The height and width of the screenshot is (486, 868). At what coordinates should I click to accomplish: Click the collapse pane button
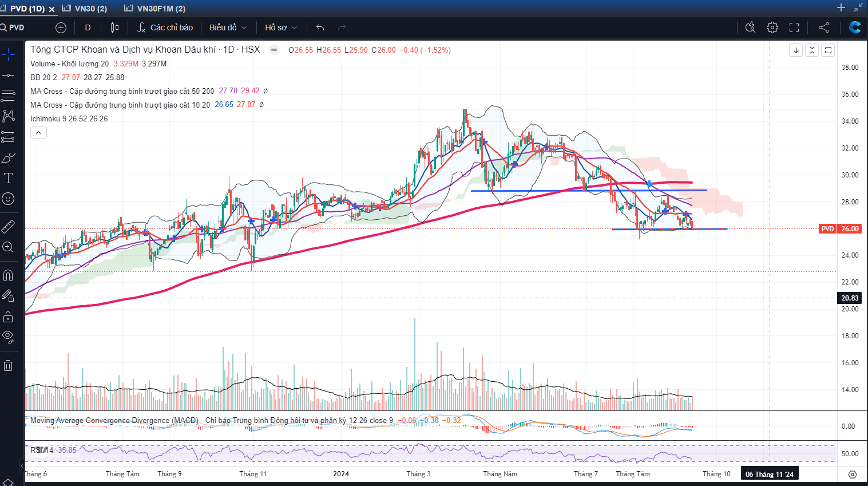click(x=812, y=50)
